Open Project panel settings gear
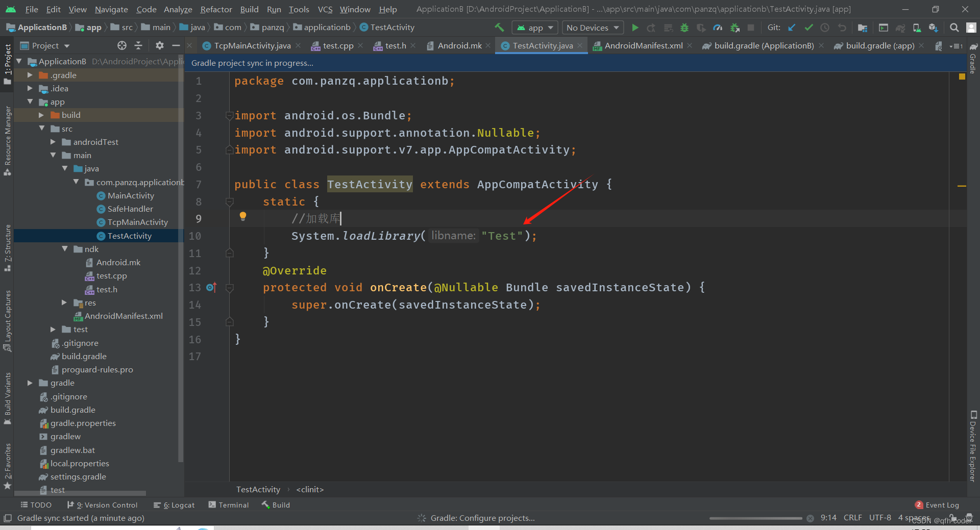The height and width of the screenshot is (530, 980). tap(160, 45)
